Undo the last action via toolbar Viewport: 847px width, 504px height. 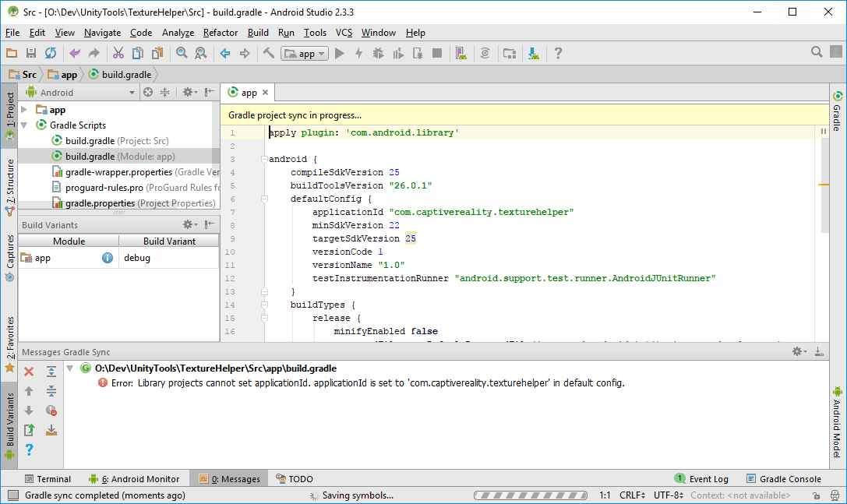pyautogui.click(x=75, y=53)
